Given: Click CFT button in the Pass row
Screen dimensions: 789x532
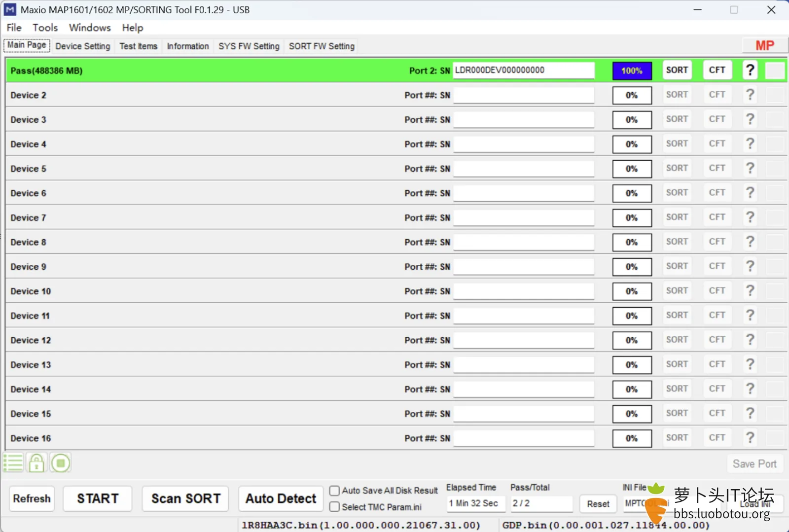Looking at the screenshot, I should point(717,70).
